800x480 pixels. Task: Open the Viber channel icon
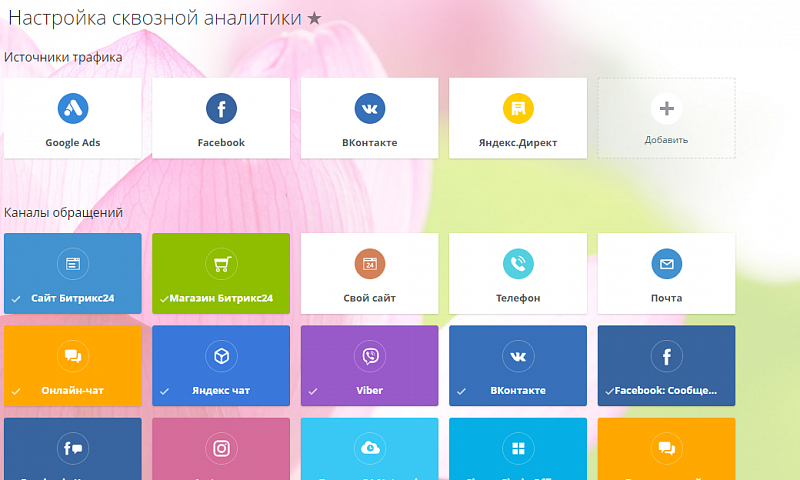[x=370, y=356]
